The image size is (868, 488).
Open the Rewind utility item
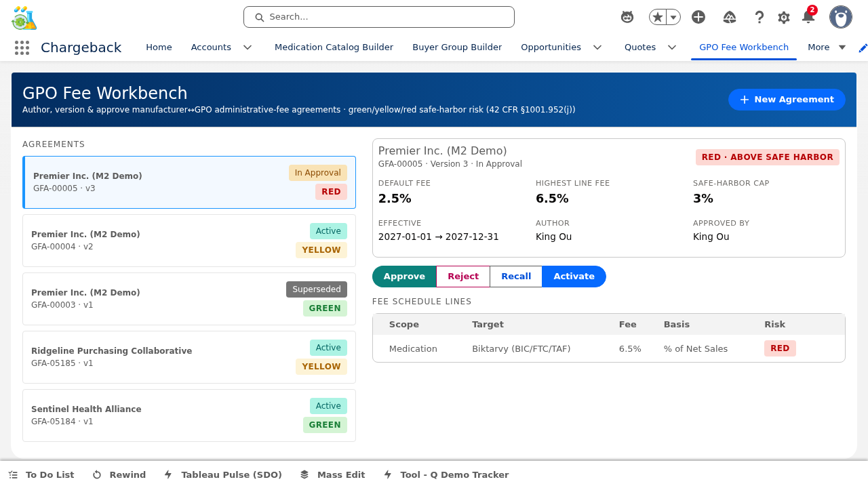(119, 474)
